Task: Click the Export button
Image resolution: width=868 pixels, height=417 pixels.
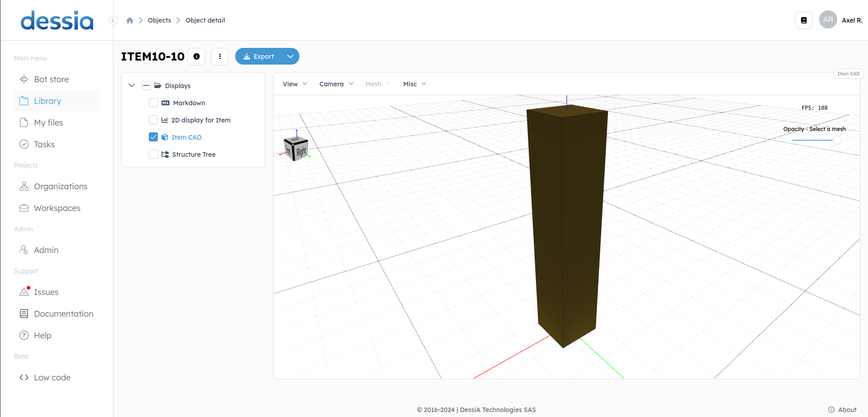Action: tap(259, 56)
